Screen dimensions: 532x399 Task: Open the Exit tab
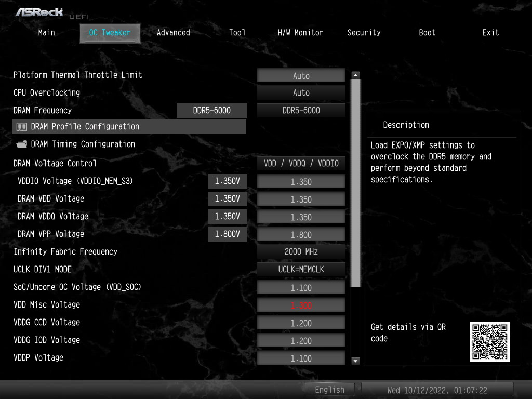[490, 33]
